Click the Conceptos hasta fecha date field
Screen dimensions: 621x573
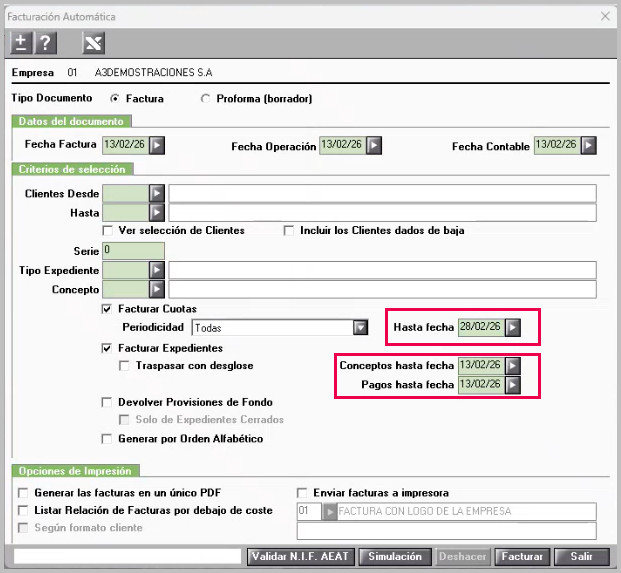coord(482,366)
